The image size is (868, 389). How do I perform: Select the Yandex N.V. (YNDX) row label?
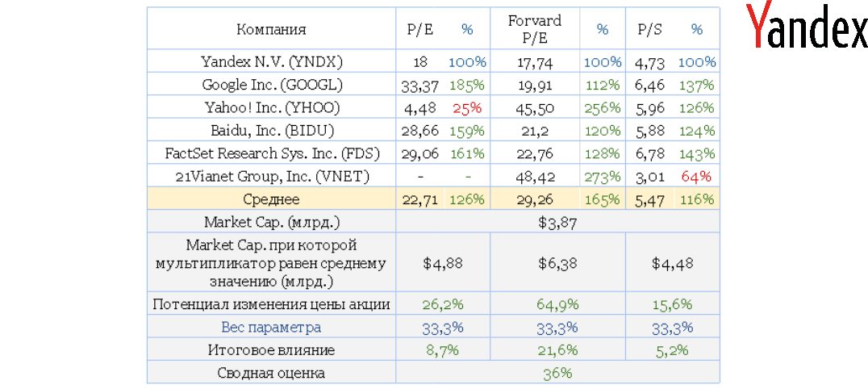tap(271, 61)
